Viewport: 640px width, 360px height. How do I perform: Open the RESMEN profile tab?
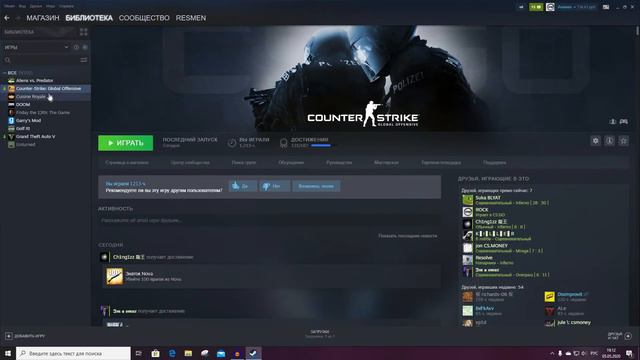191,18
